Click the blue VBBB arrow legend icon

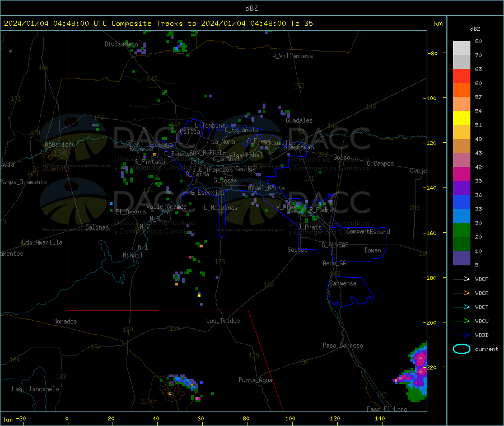point(461,335)
